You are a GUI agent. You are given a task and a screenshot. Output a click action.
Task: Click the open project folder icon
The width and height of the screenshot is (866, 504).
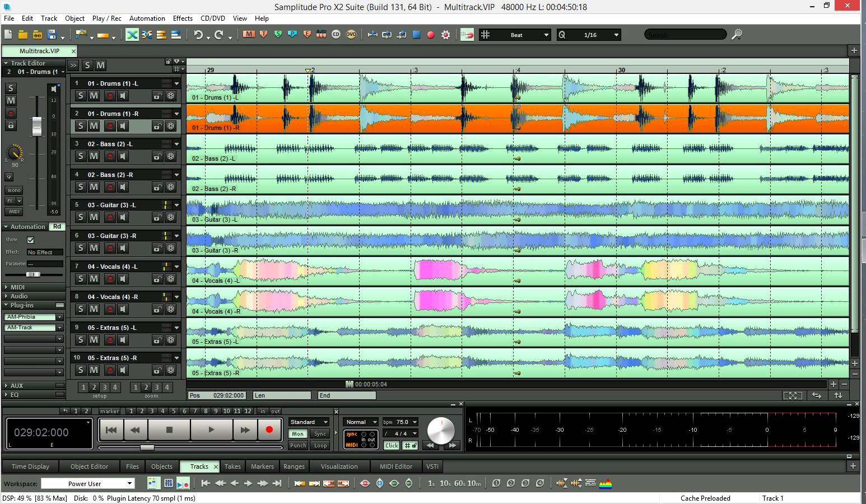(x=23, y=35)
